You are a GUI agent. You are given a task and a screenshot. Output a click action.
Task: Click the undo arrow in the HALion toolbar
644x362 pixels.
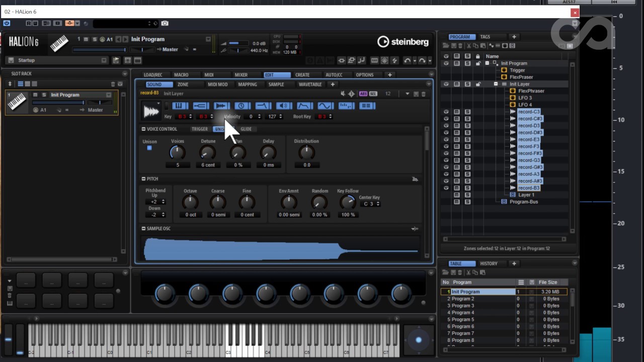(x=408, y=60)
